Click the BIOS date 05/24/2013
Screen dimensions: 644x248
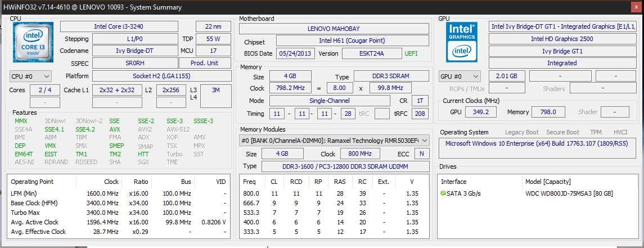click(x=296, y=53)
